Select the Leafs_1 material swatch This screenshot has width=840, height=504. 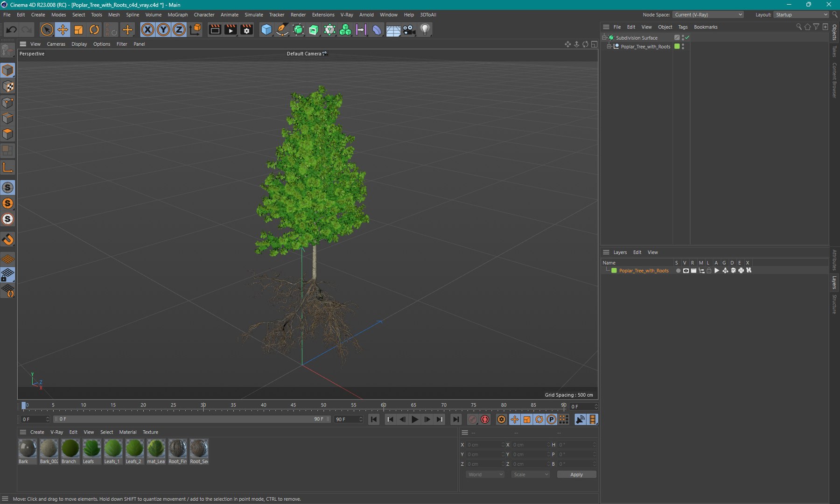click(x=113, y=452)
